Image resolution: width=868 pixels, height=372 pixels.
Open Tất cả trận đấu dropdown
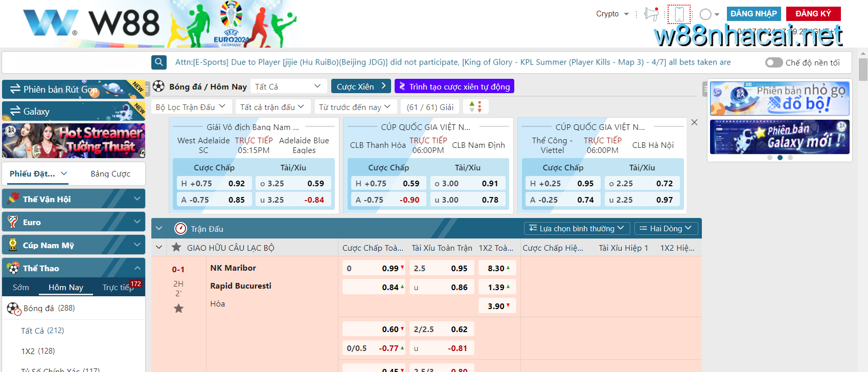click(272, 107)
